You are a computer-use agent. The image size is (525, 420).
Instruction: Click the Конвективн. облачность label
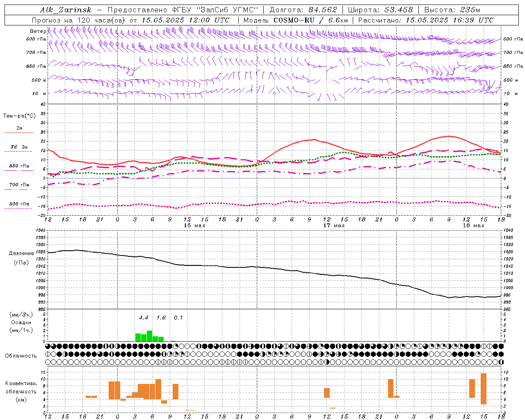[x=21, y=387]
